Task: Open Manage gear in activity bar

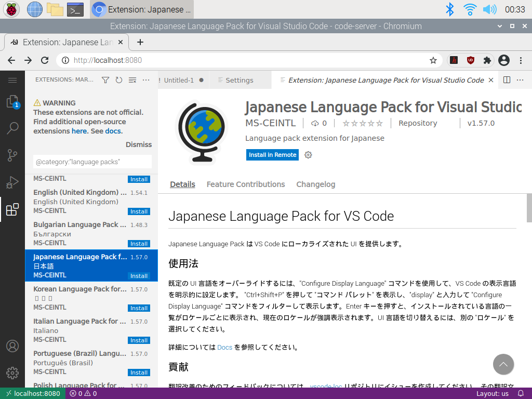Action: (x=12, y=373)
